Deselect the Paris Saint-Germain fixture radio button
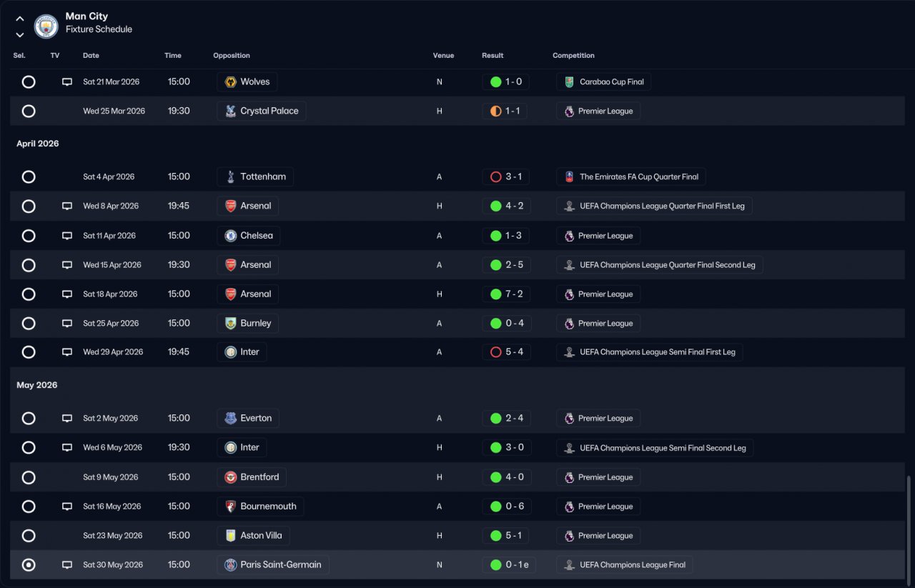Image resolution: width=915 pixels, height=588 pixels. 29,565
